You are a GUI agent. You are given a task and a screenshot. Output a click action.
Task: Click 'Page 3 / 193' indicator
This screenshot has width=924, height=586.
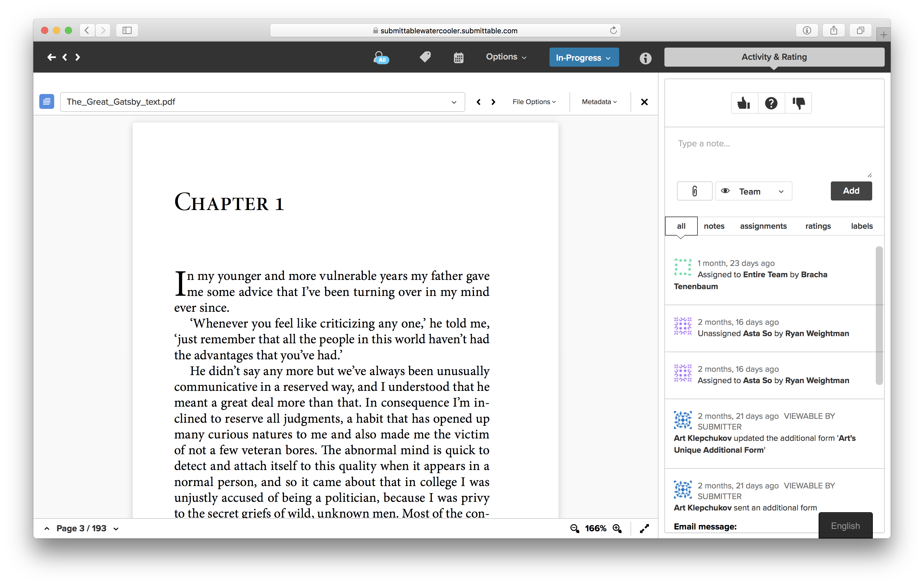(x=81, y=529)
